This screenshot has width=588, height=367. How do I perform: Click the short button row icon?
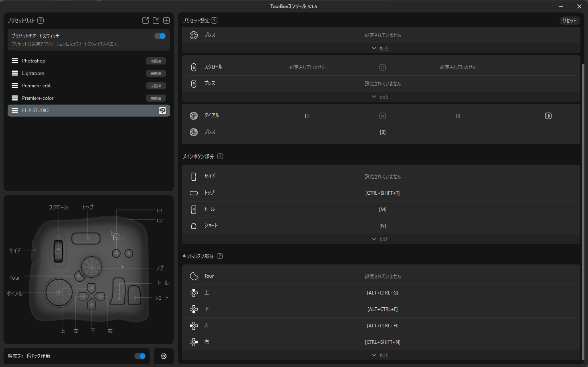(x=194, y=226)
